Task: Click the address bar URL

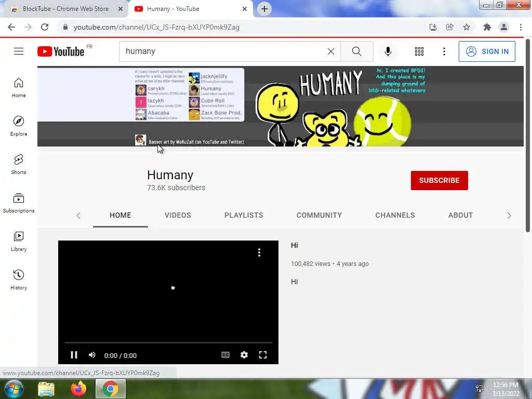Action: point(156,27)
